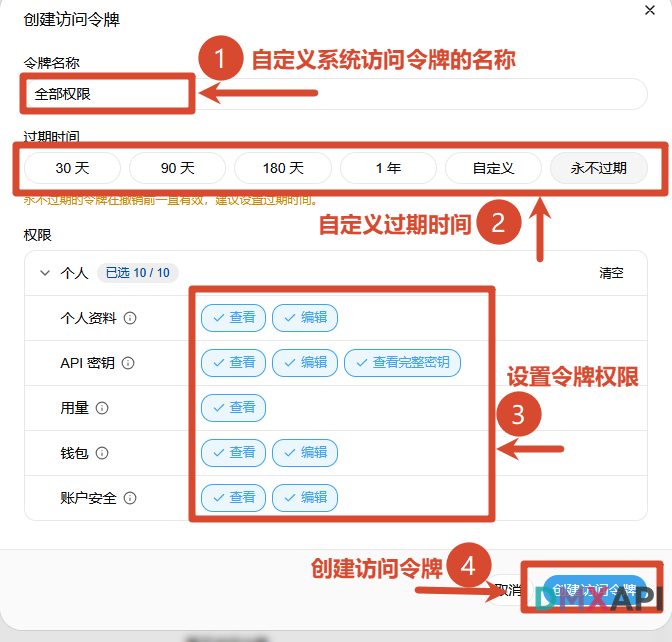The image size is (672, 642).
Task: Choose the 自定义 expiration option
Action: click(493, 168)
